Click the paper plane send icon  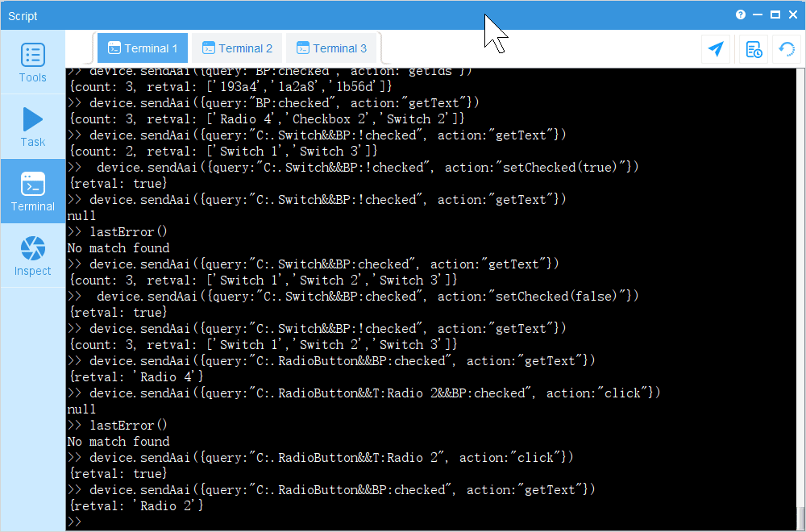[716, 49]
